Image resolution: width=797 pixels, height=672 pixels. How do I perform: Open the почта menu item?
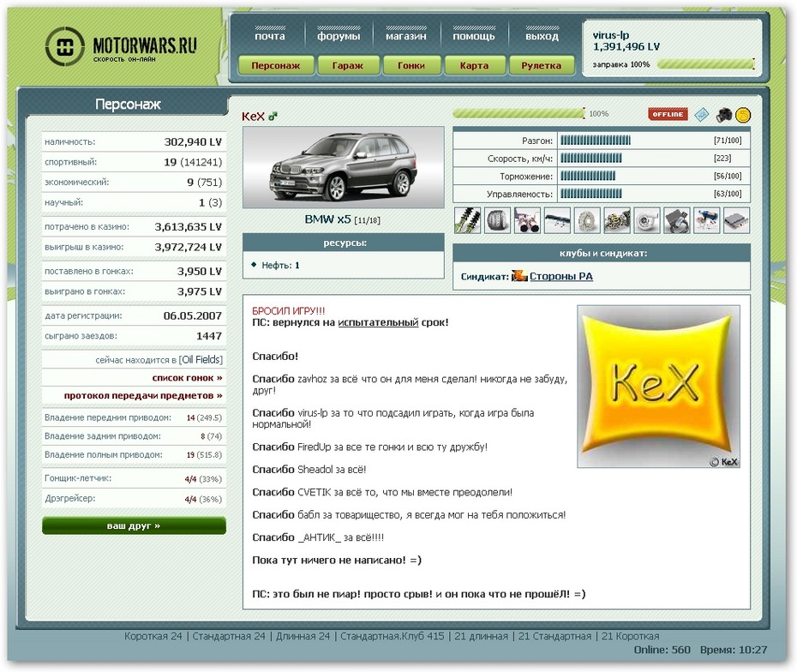pos(270,36)
